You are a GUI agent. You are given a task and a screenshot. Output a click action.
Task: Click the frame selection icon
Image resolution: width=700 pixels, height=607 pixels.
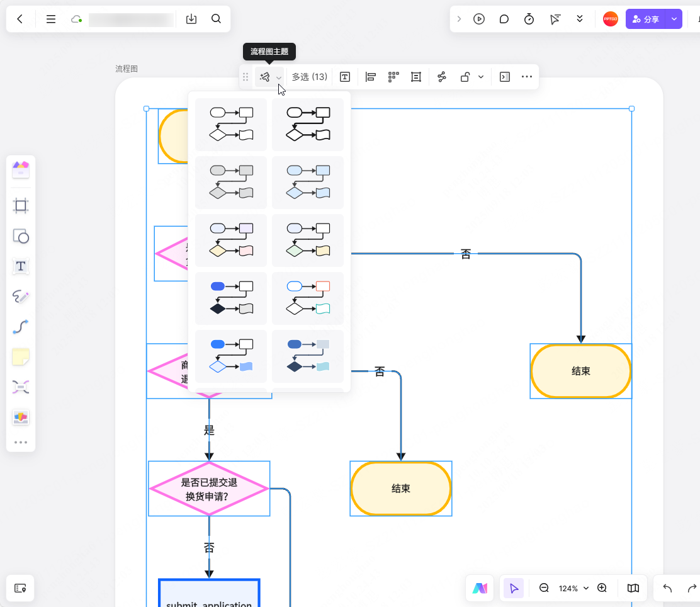click(x=416, y=77)
